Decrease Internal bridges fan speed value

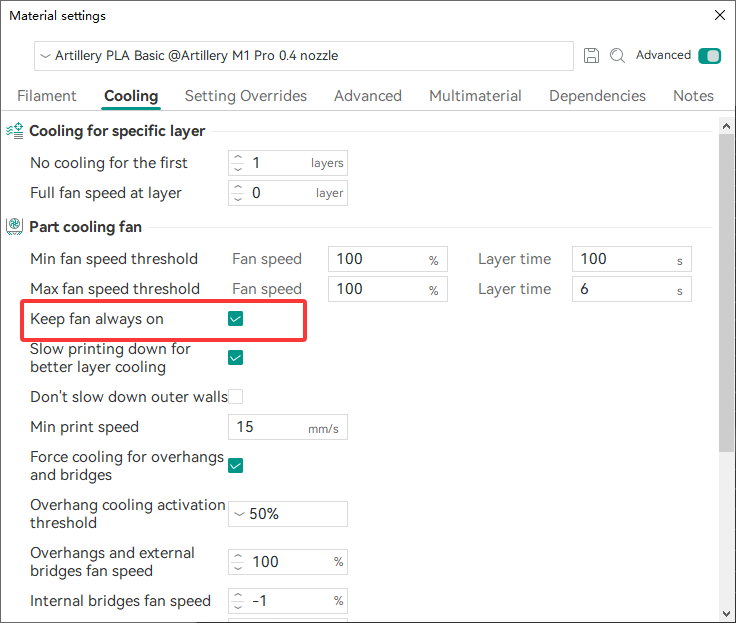pyautogui.click(x=237, y=606)
